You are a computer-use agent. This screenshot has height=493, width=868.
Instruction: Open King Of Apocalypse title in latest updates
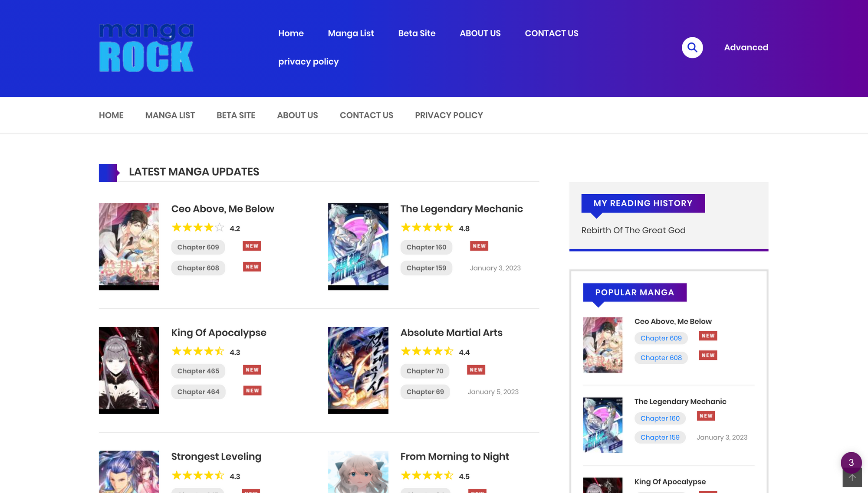(219, 333)
